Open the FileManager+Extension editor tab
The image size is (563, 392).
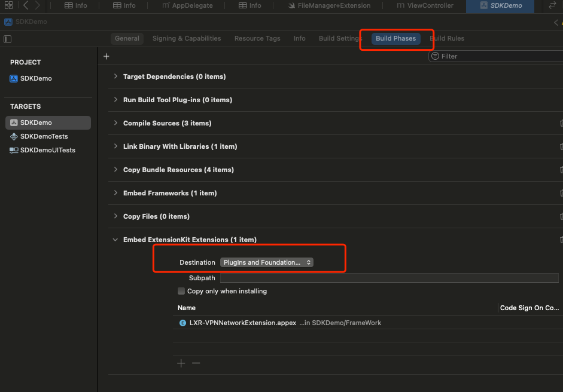(329, 5)
